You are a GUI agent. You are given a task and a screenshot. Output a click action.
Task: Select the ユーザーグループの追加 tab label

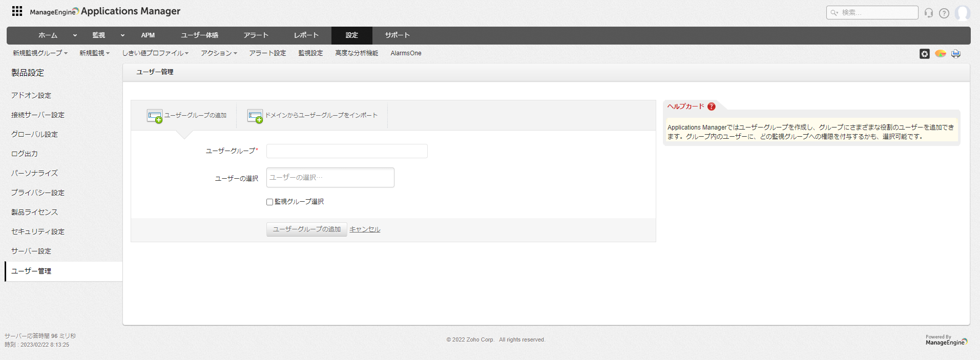pos(195,116)
